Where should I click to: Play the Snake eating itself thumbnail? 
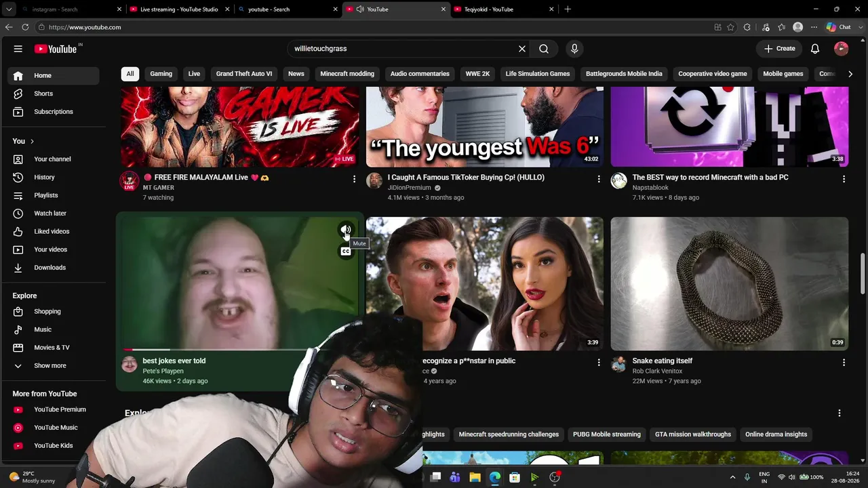pos(730,283)
